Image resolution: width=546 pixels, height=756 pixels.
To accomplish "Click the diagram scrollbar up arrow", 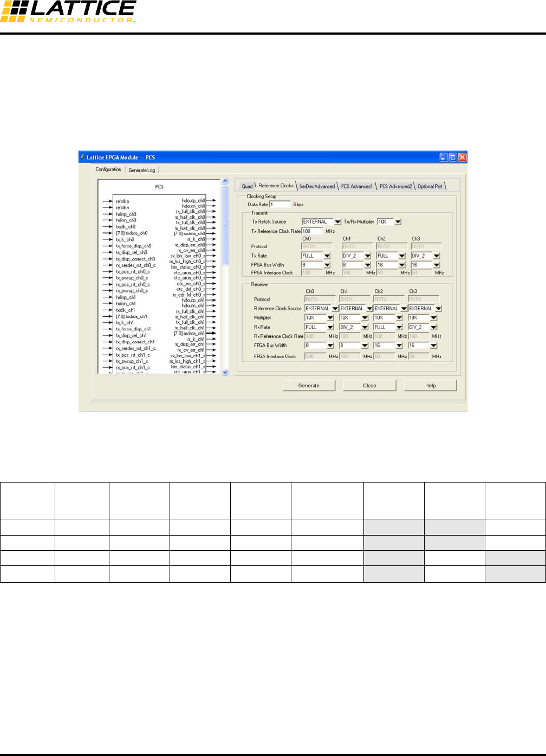I will (x=225, y=181).
